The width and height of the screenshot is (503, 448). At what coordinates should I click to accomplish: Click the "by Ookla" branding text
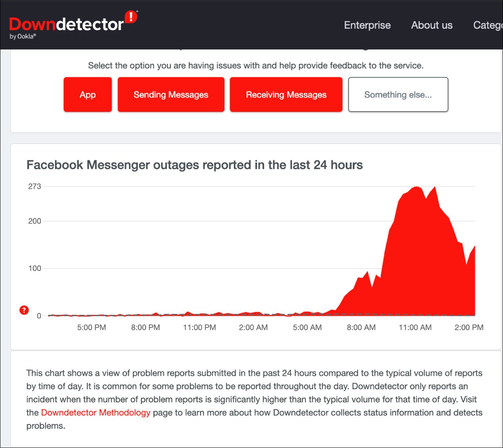[x=23, y=37]
